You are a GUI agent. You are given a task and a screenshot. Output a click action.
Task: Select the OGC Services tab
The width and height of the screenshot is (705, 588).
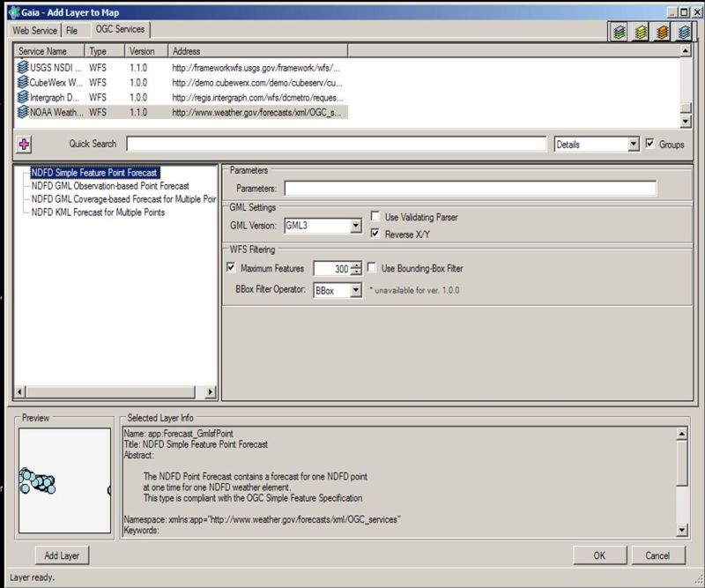[x=120, y=29]
